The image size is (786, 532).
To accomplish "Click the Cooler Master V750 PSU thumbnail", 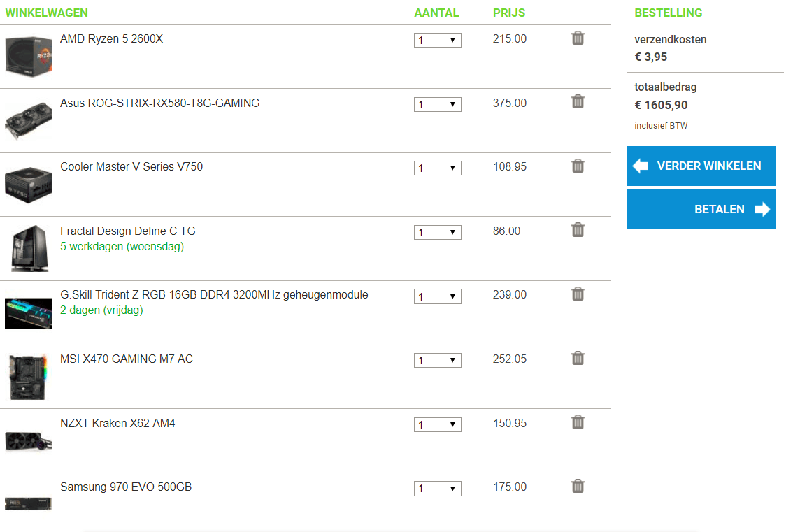I will click(29, 185).
